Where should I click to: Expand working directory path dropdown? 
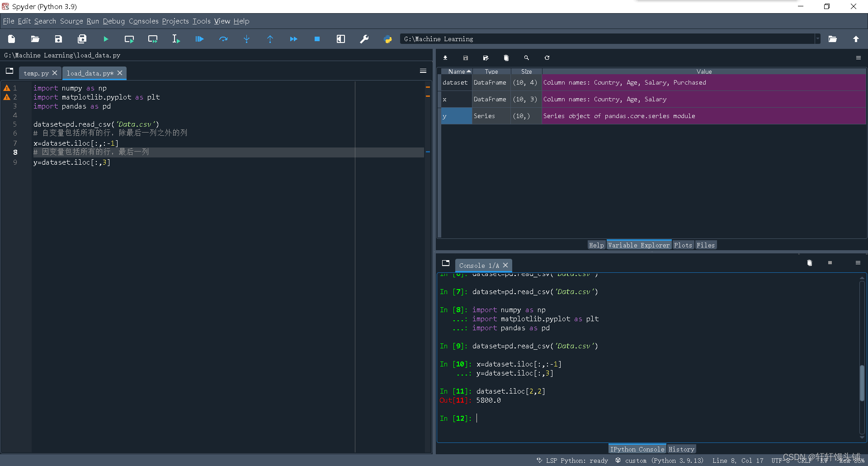pyautogui.click(x=817, y=39)
